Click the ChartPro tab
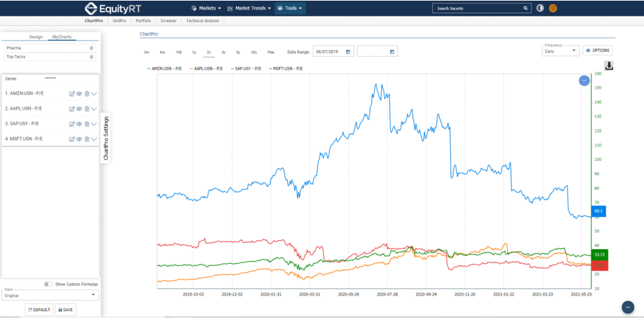644x318 pixels. pos(93,20)
